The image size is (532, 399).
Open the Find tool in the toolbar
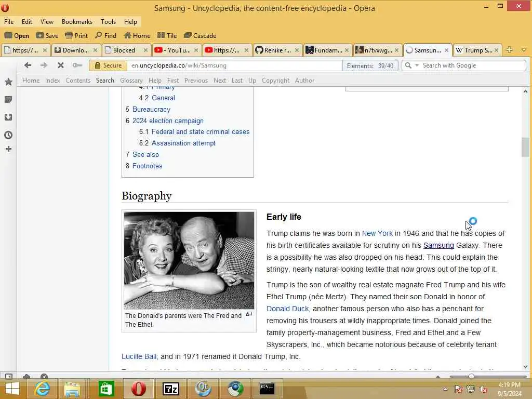click(x=105, y=36)
